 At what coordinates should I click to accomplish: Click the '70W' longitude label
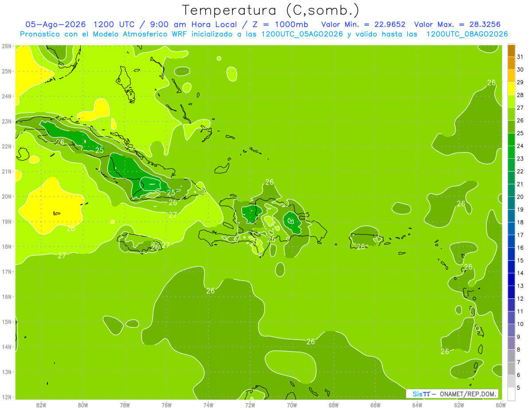[292, 405]
